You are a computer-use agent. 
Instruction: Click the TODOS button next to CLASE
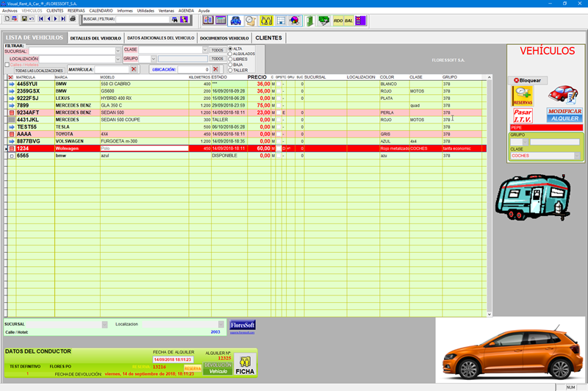[x=217, y=50]
